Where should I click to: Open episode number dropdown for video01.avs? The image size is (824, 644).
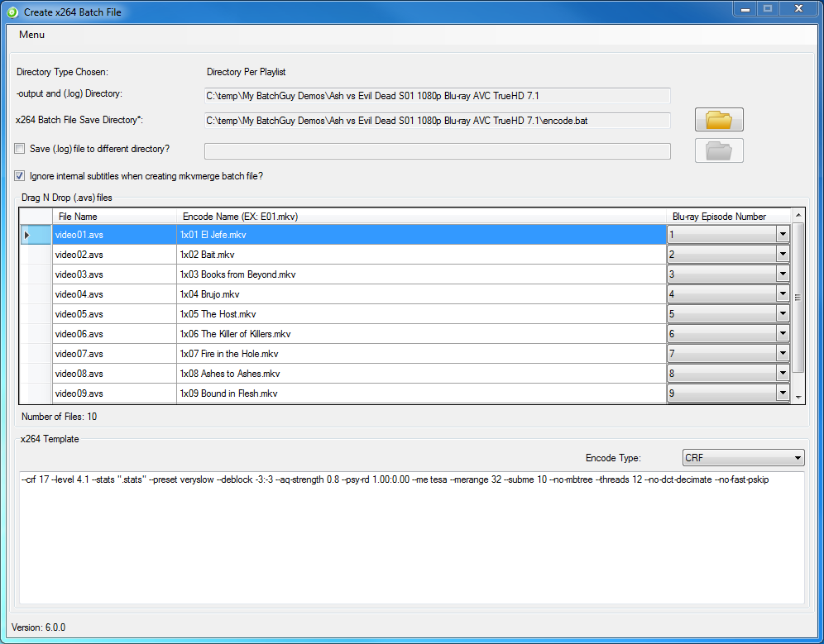pos(783,235)
